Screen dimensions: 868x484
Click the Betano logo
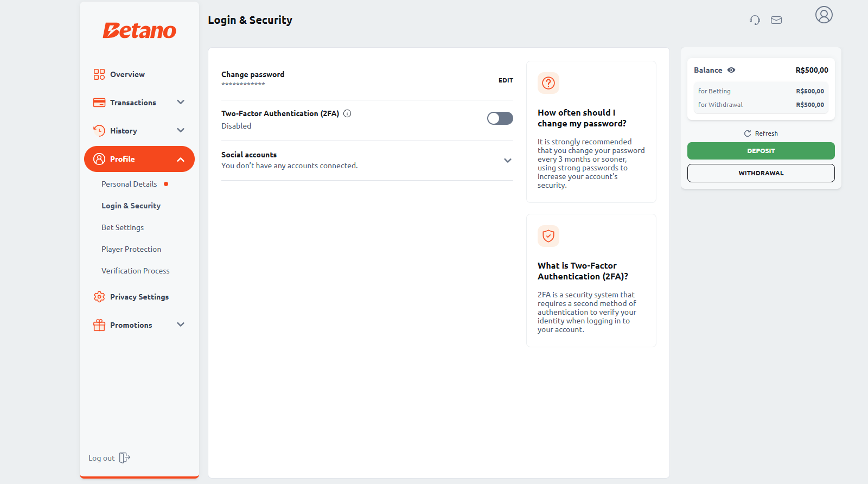[139, 30]
